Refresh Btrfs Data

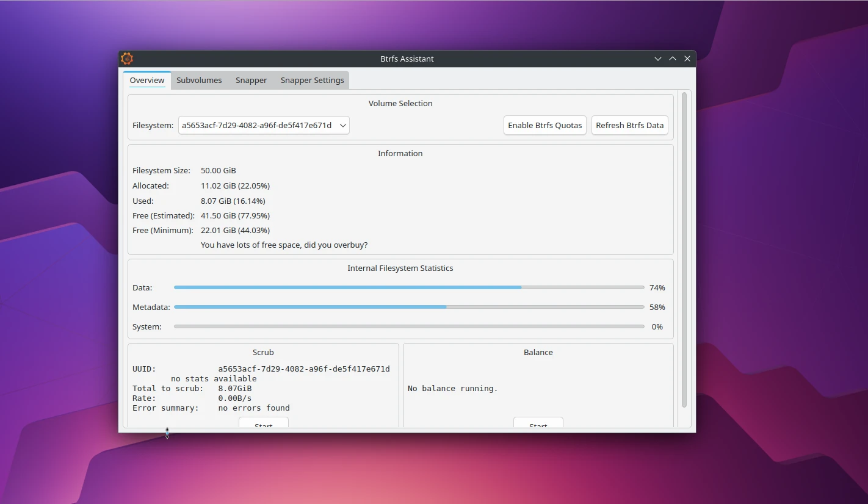[x=629, y=125]
